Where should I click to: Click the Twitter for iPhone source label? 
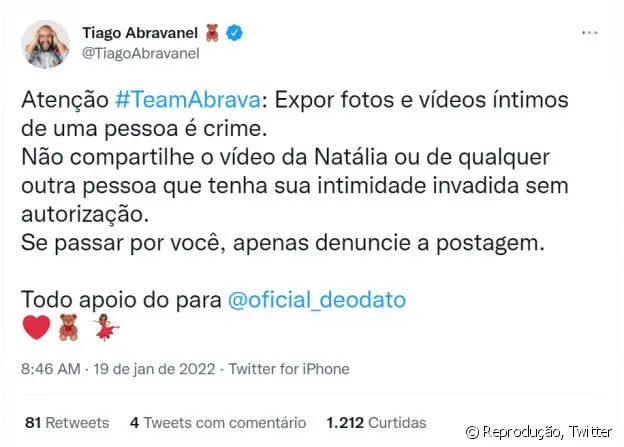tap(289, 369)
